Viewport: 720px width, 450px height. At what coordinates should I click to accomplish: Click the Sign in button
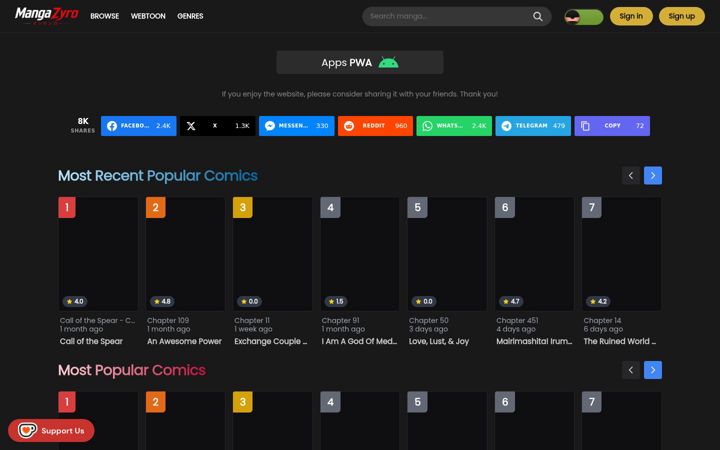[631, 16]
